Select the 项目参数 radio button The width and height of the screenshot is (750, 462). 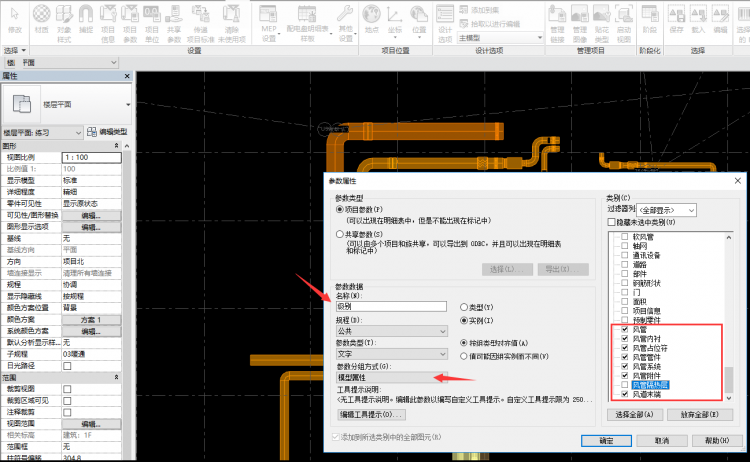pyautogui.click(x=340, y=209)
